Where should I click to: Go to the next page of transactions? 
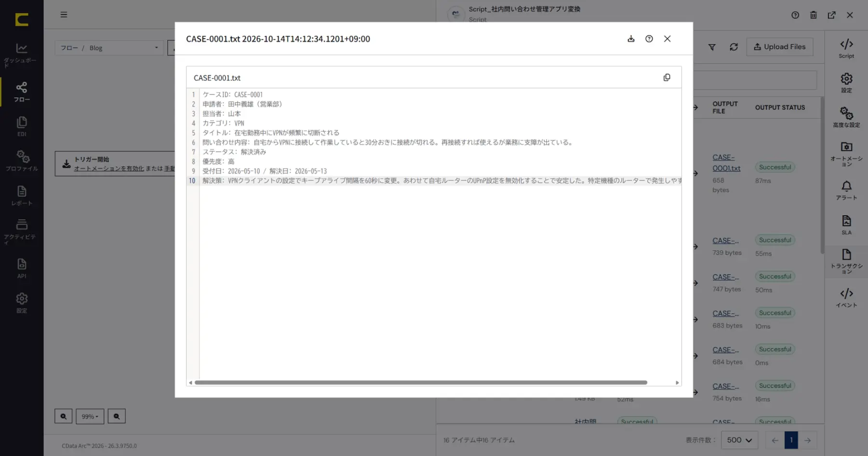click(807, 440)
